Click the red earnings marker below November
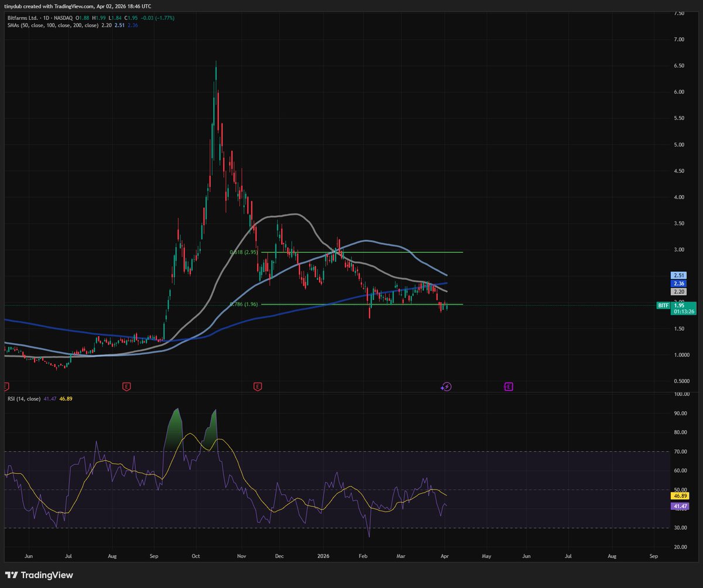Image resolution: width=703 pixels, height=588 pixels. tap(257, 387)
